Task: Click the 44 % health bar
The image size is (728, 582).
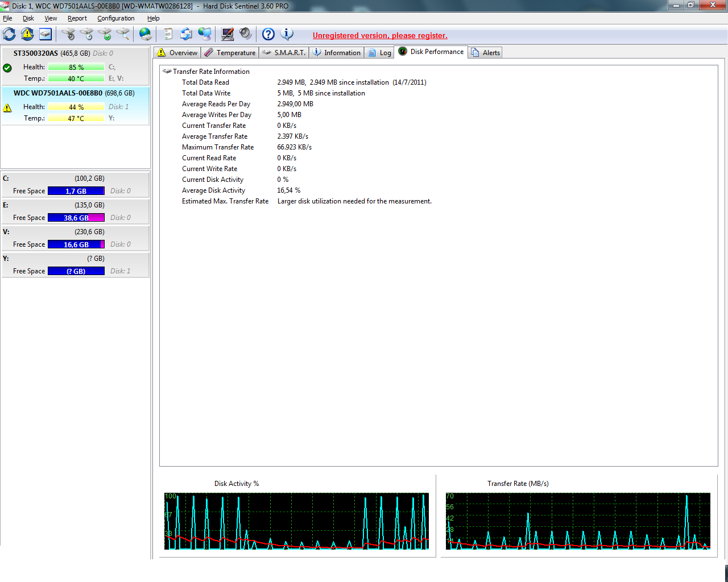Action: pyautogui.click(x=76, y=107)
